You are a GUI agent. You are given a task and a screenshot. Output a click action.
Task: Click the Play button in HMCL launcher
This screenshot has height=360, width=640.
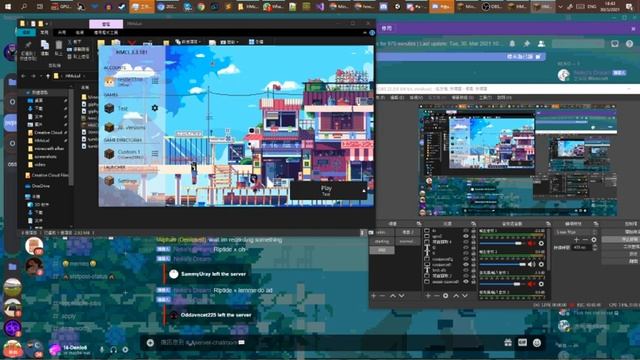tap(326, 191)
